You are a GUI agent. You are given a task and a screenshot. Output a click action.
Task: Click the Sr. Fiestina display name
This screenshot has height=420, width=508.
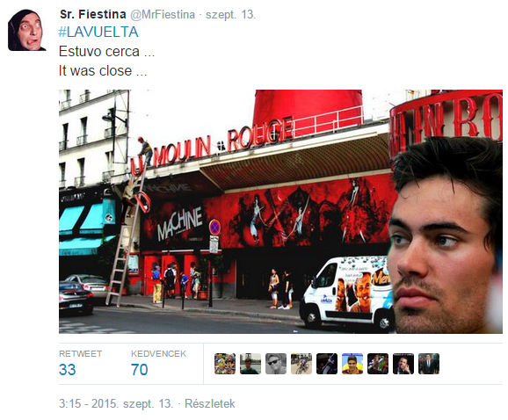[x=92, y=15]
